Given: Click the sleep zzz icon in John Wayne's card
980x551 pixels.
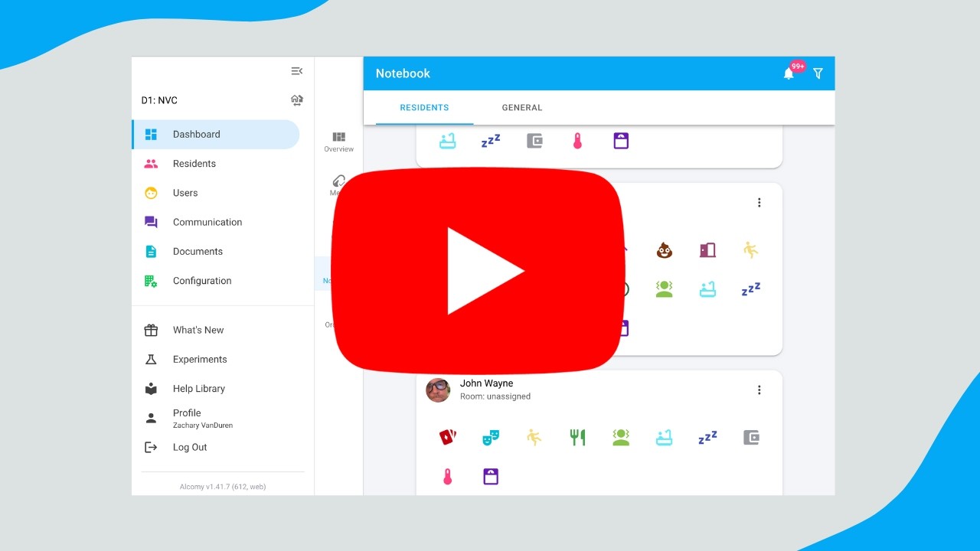Looking at the screenshot, I should (707, 438).
